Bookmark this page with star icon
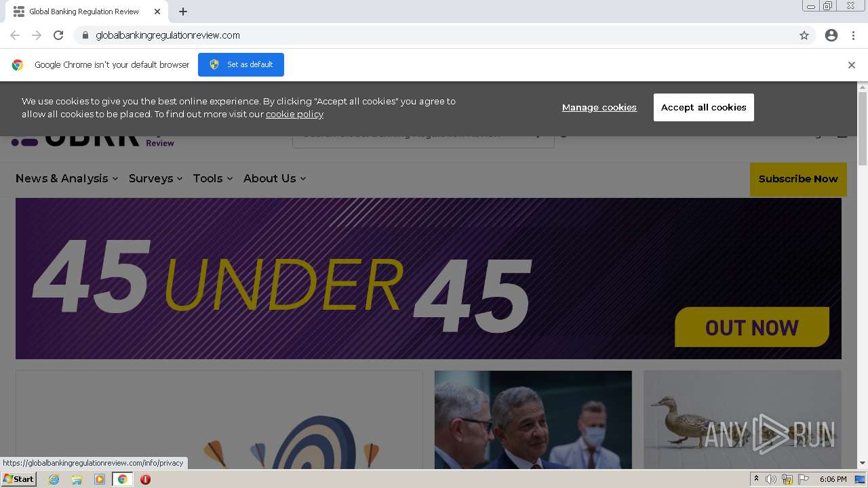This screenshot has width=868, height=488. point(804,35)
